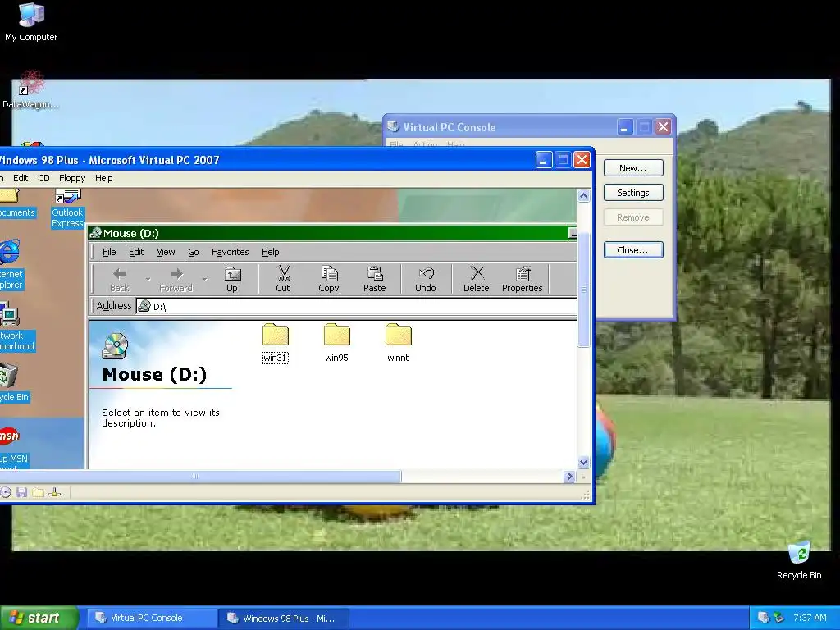Open the Go menu
The image size is (840, 630).
[194, 252]
